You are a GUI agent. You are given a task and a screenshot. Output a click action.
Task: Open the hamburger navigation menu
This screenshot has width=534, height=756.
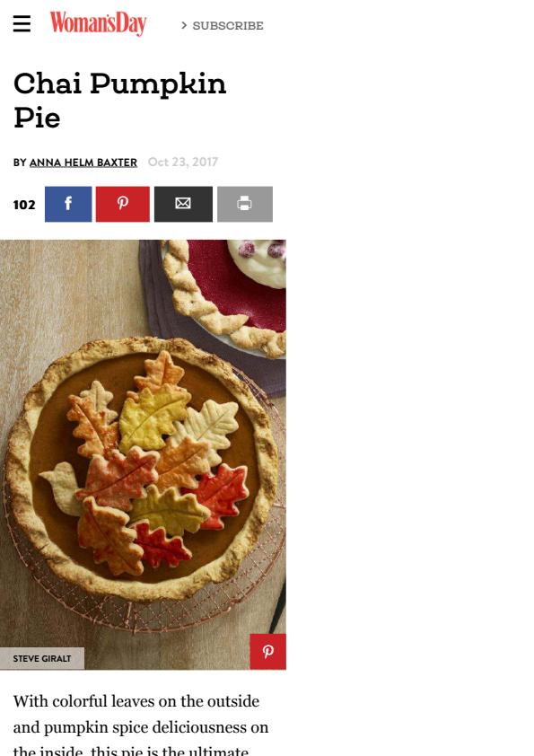(22, 23)
